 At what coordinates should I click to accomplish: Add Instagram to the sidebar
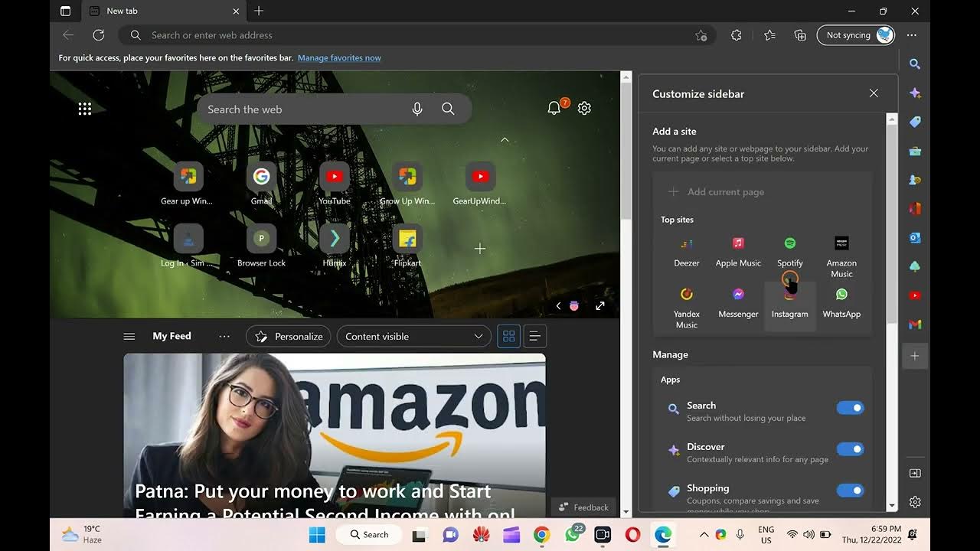click(x=790, y=306)
